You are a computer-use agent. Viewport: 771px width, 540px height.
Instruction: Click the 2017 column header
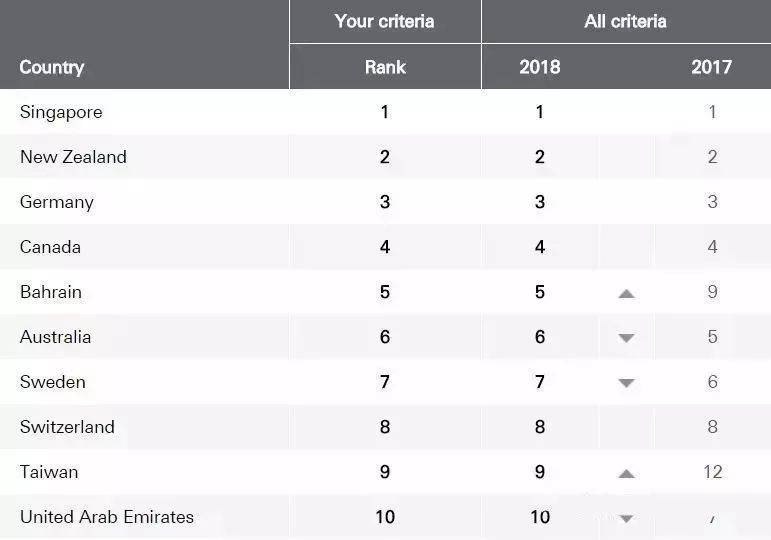click(711, 67)
